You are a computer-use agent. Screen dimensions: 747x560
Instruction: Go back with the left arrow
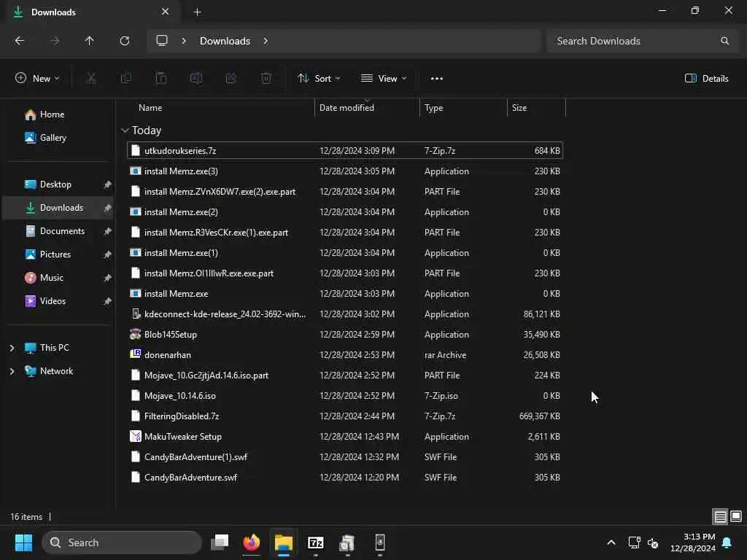[x=20, y=41]
